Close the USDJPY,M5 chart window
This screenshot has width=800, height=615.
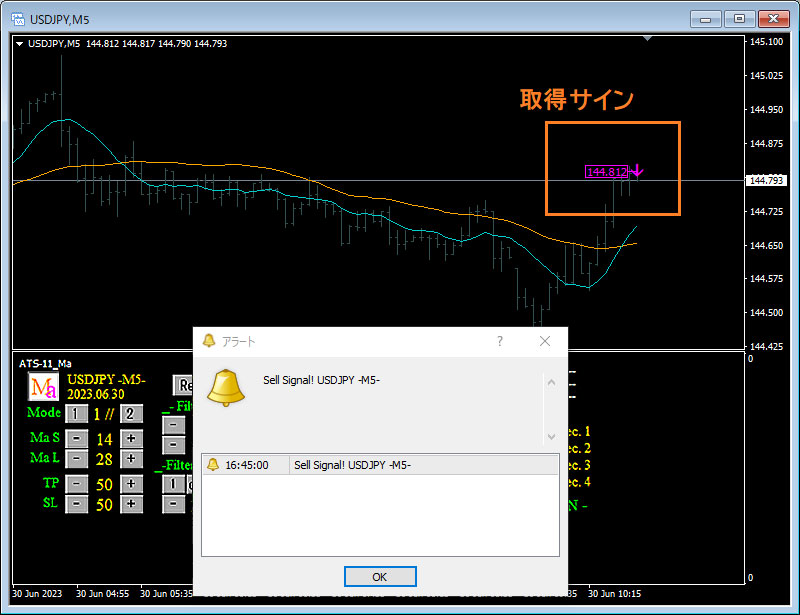click(773, 19)
